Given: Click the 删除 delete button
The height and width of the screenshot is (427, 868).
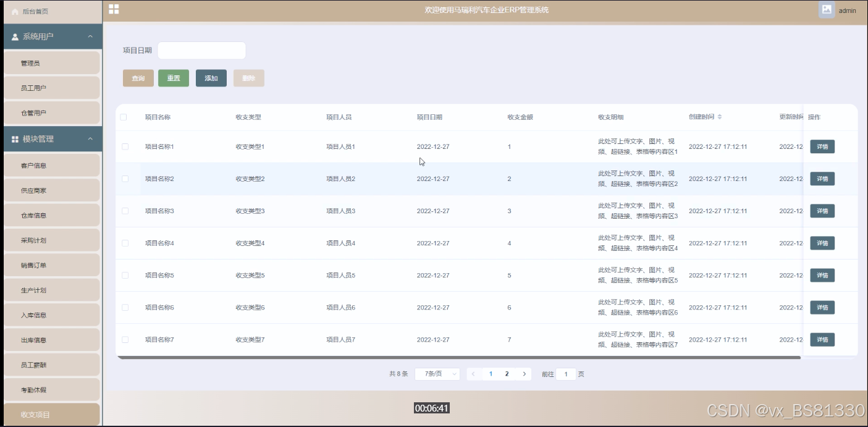Looking at the screenshot, I should (x=249, y=78).
